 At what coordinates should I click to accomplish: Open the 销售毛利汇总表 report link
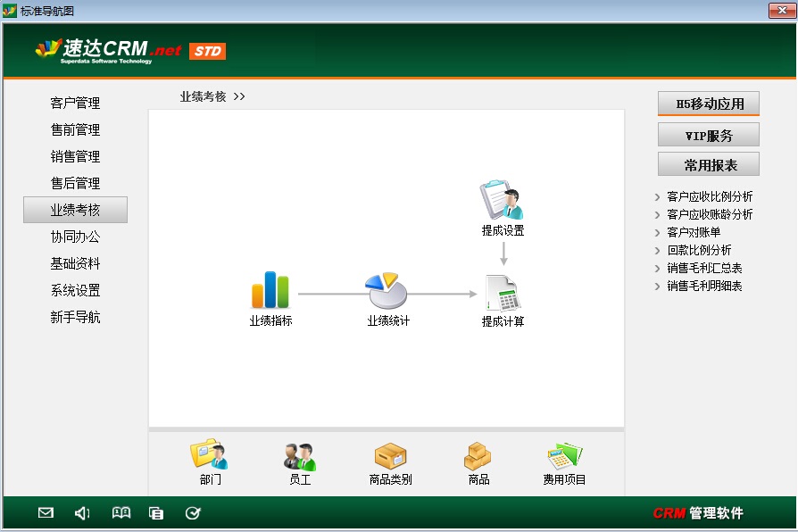pyautogui.click(x=704, y=268)
